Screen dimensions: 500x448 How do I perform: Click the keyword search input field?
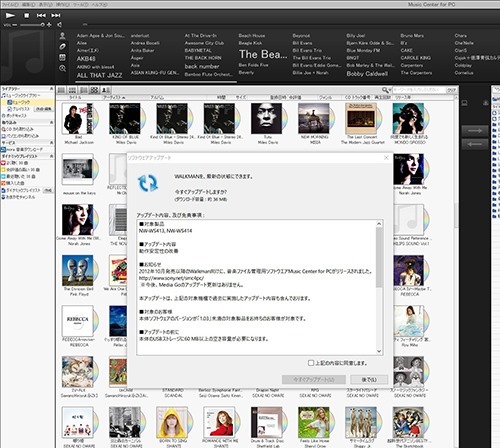coord(419,90)
